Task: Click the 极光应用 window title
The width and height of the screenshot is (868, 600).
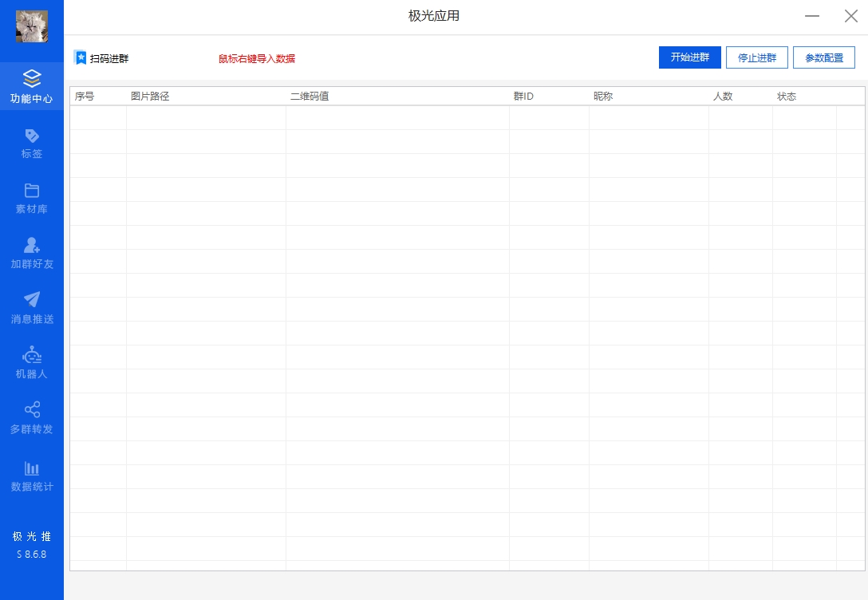Action: (434, 15)
